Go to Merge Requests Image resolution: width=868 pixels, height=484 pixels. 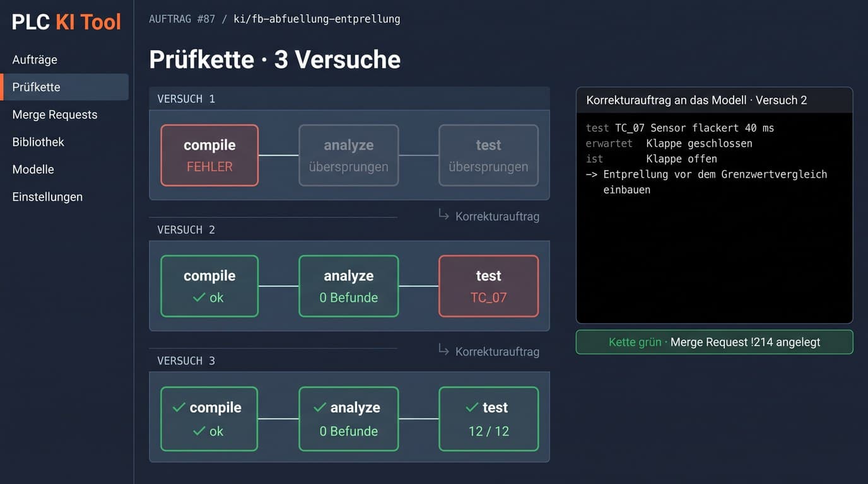55,115
